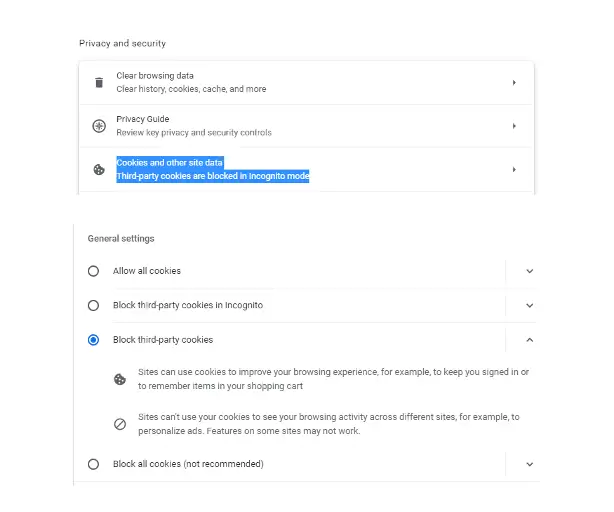
Task: Click the Cookies and other site data title
Action: point(170,162)
